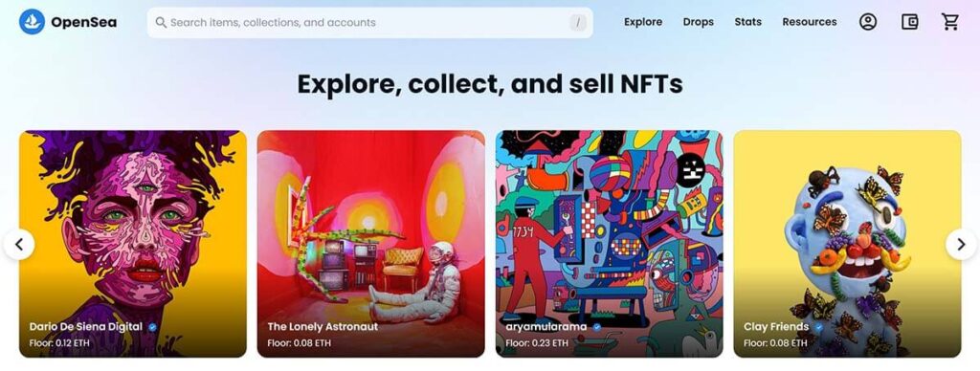The height and width of the screenshot is (371, 980).
Task: Click the magnifier search icon
Action: (x=161, y=23)
